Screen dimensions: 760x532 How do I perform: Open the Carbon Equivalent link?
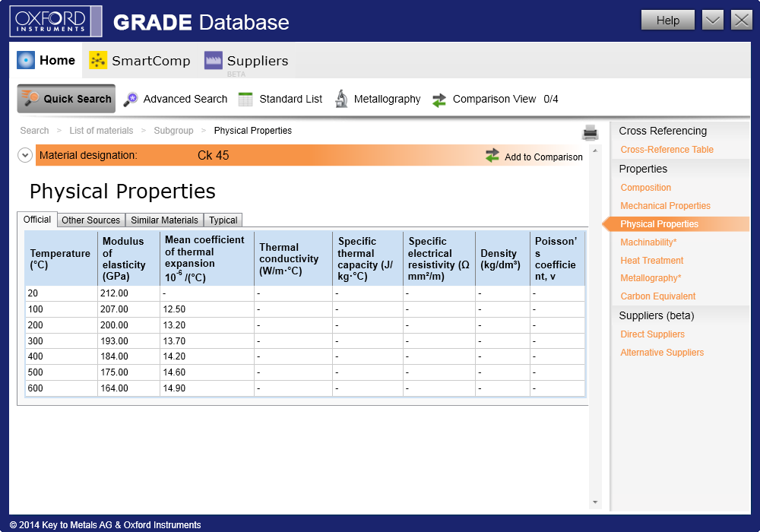(657, 296)
